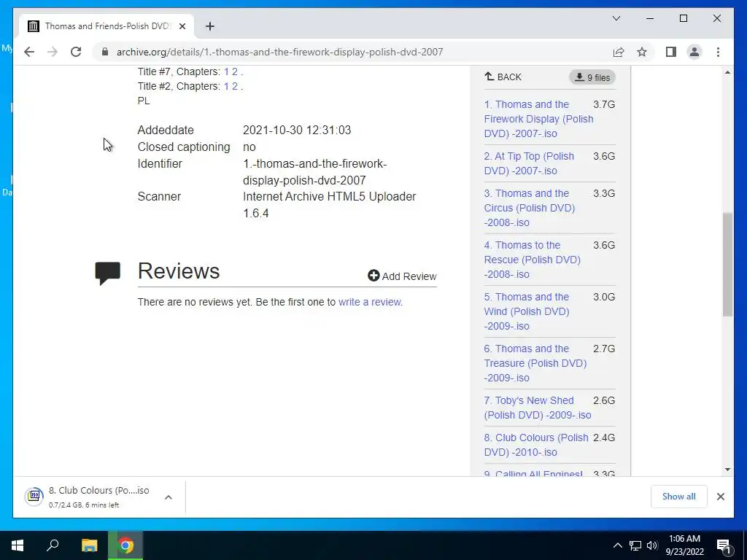Screen dimensions: 747x560
Task: Download At Tip Top (Polish DVD) iso
Action: click(x=529, y=163)
